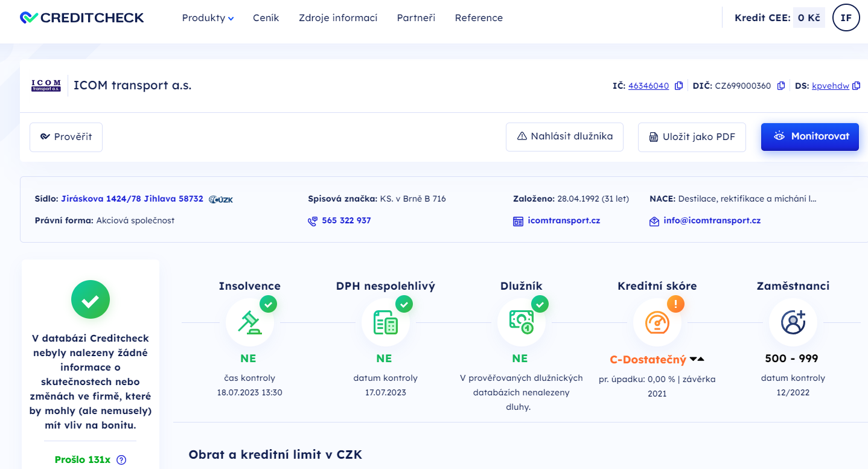Viewport: 868px width, 469px height.
Task: Click the help icon next to Prošlo 131x
Action: (121, 460)
